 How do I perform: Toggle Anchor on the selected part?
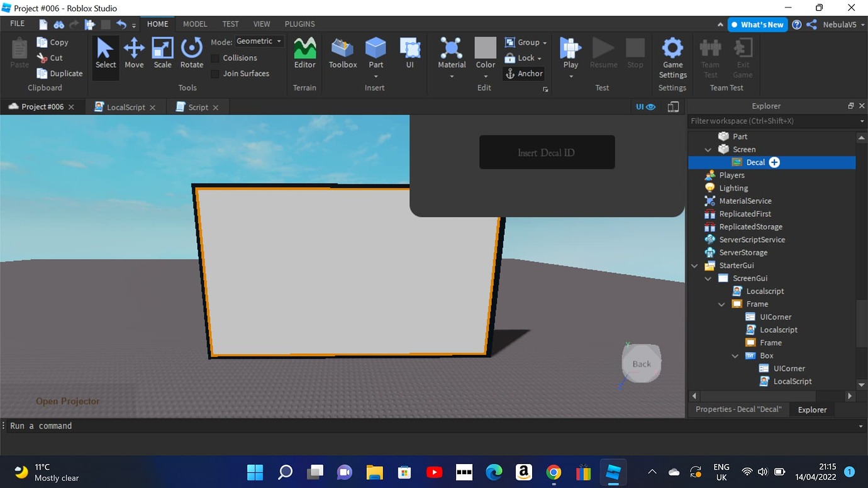pyautogui.click(x=524, y=73)
